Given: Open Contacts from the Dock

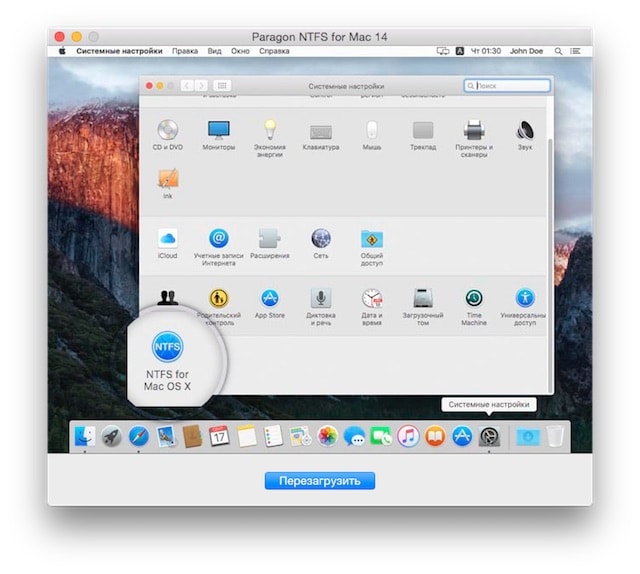Looking at the screenshot, I should coord(192,436).
